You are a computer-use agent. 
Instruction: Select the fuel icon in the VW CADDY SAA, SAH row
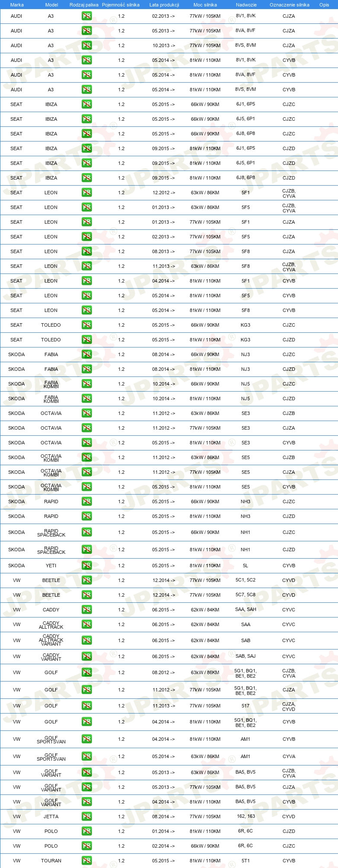87,609
